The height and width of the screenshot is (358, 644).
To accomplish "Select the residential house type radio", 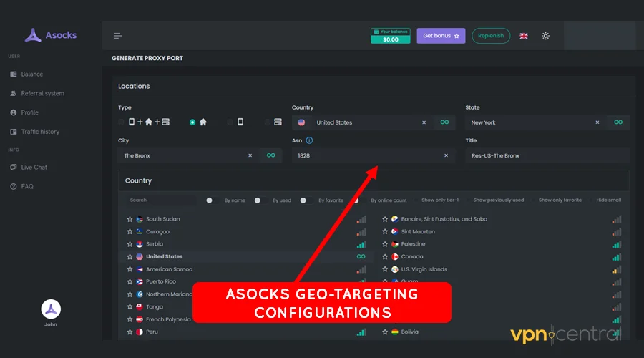I will 192,122.
